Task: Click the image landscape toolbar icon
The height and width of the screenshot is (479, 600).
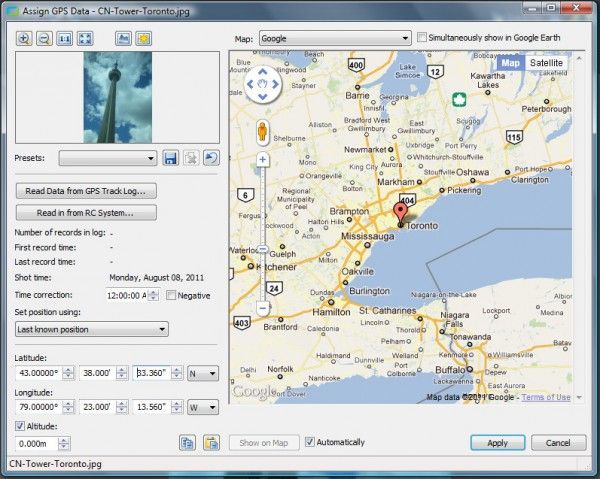Action: [123, 38]
